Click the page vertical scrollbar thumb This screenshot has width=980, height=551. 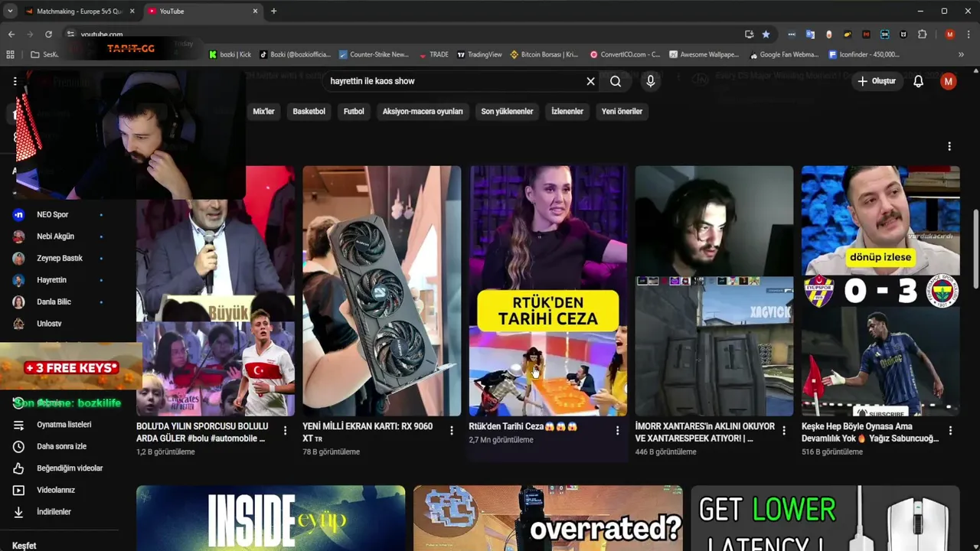[x=975, y=249]
